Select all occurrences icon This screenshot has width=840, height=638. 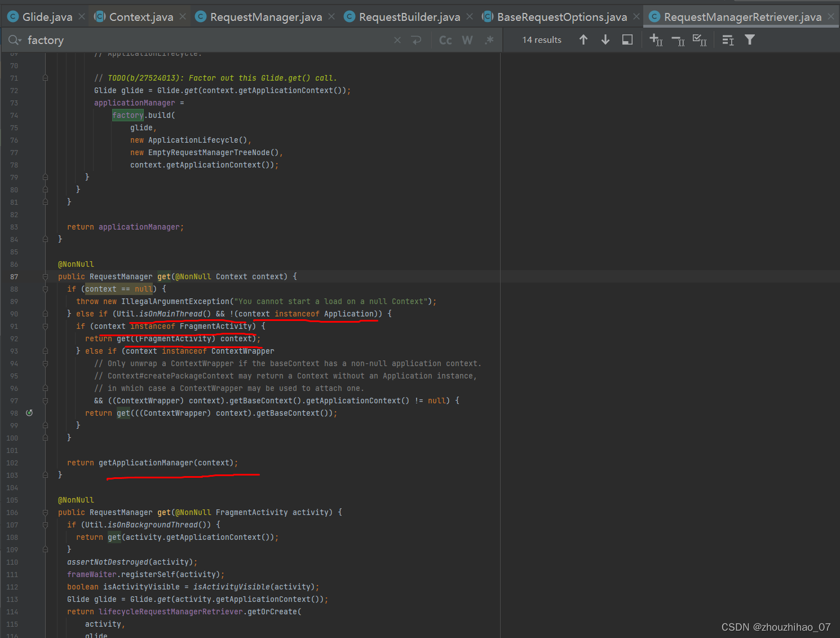(700, 40)
